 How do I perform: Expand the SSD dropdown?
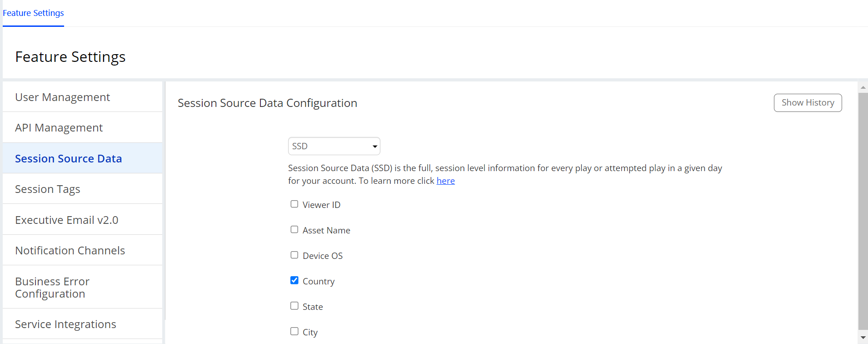tap(334, 146)
